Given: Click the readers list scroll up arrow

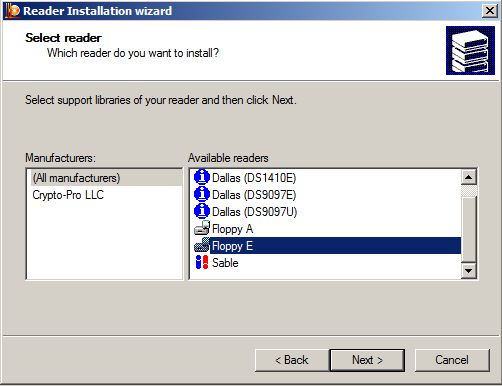Looking at the screenshot, I should tap(469, 177).
